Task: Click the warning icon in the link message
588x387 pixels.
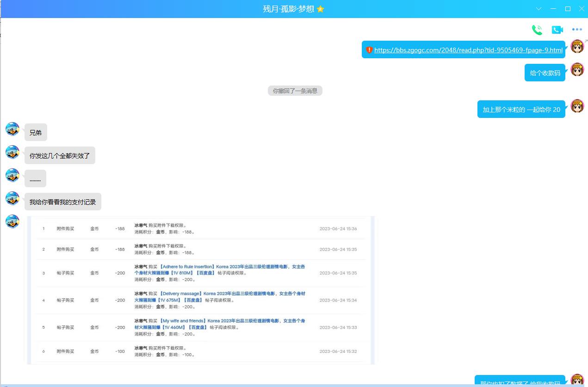Action: point(369,50)
